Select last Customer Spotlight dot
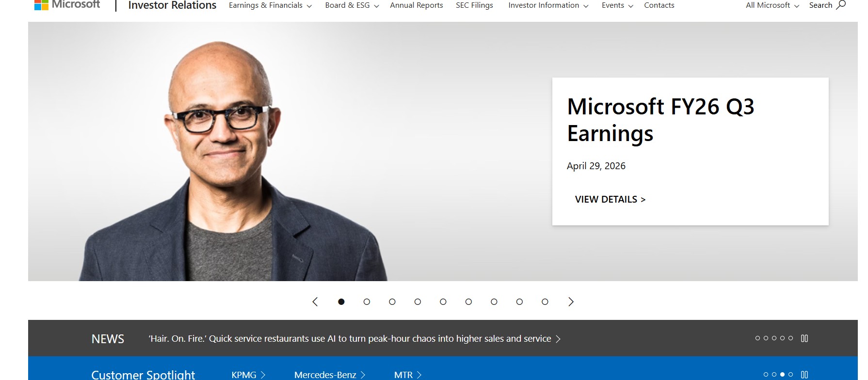Viewport: 868px width, 380px height. tap(791, 375)
